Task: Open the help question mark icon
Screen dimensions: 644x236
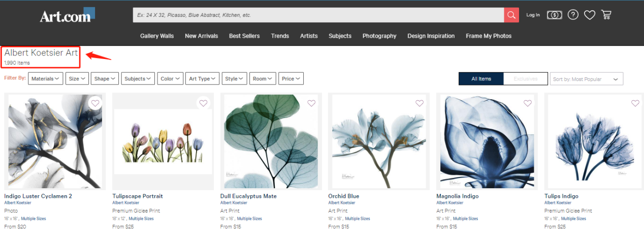Action: point(573,15)
